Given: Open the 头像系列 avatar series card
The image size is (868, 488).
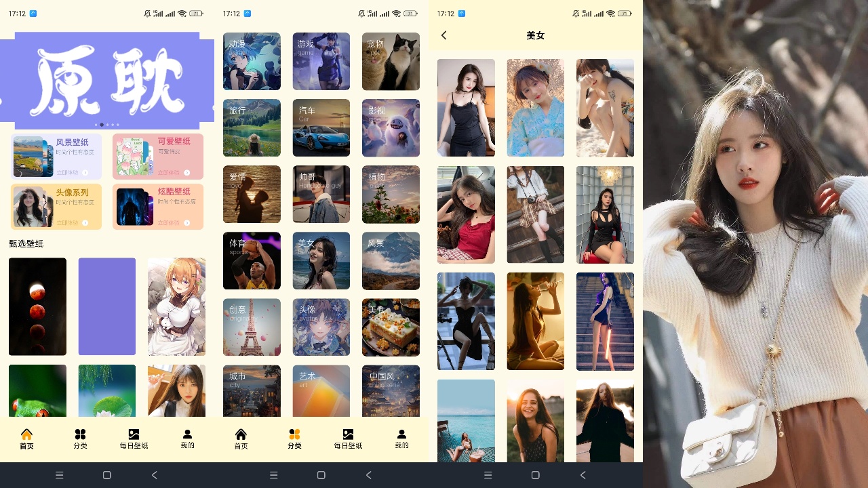Looking at the screenshot, I should (56, 207).
